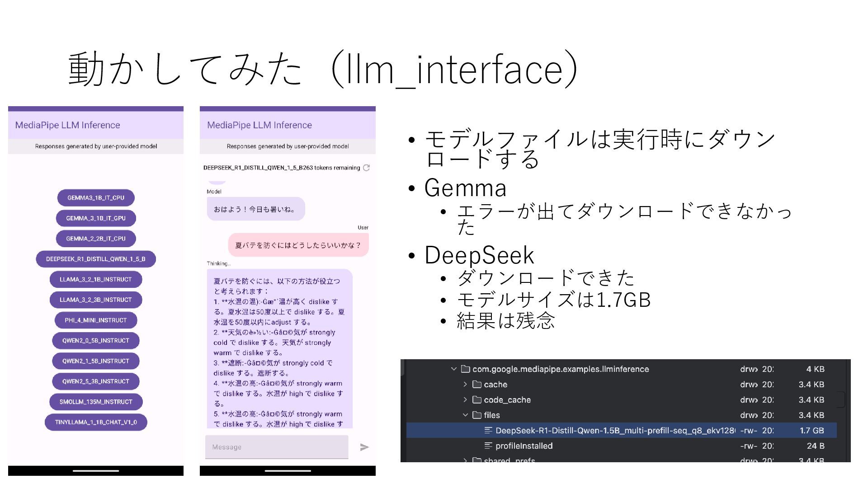Viewport: 868px width, 488px height.
Task: Click the cache folder icon
Action: [476, 385]
